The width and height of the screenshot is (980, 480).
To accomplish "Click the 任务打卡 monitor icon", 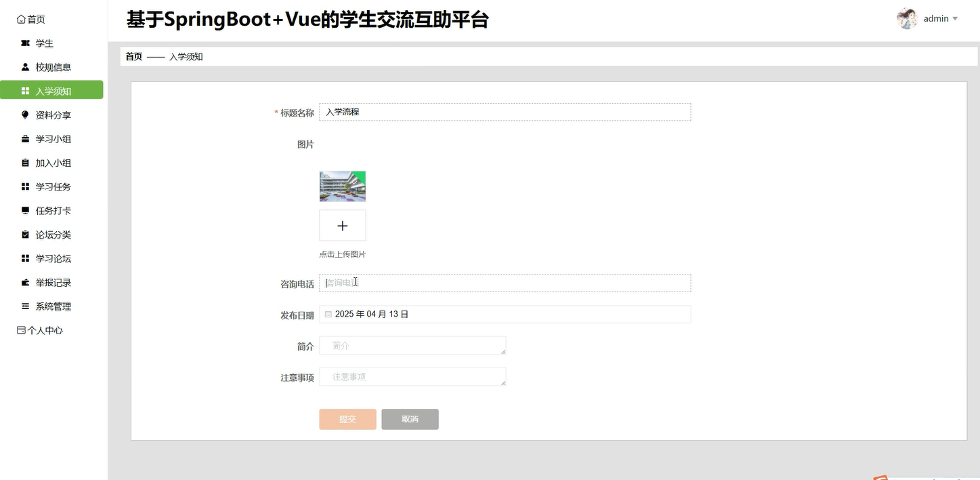I will pos(26,211).
